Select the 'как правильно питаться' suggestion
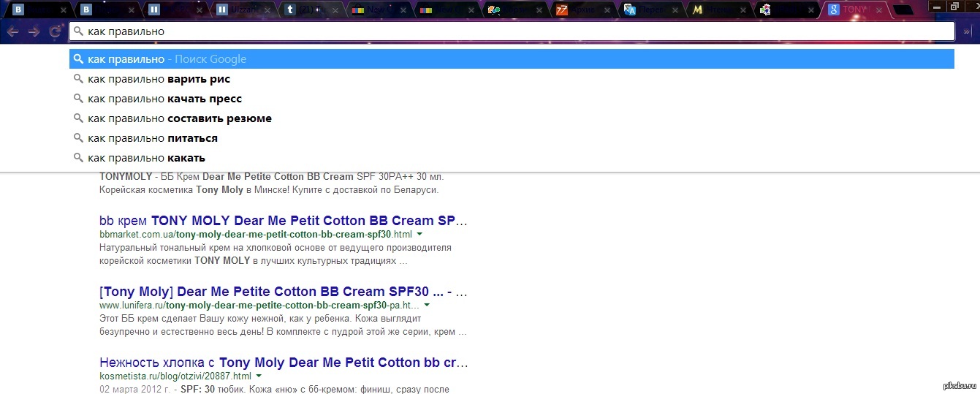980x394 pixels. point(153,138)
